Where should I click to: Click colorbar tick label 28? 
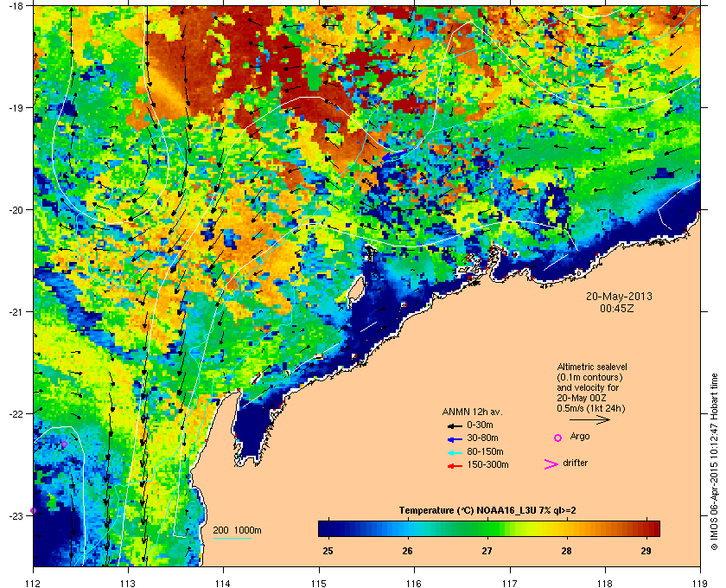(566, 551)
